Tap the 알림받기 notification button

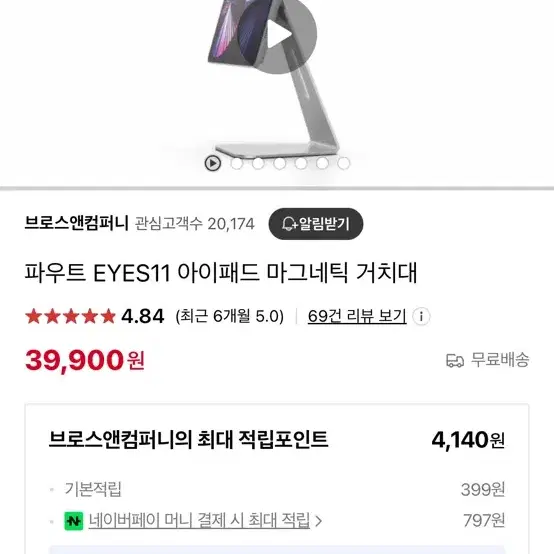[316, 224]
